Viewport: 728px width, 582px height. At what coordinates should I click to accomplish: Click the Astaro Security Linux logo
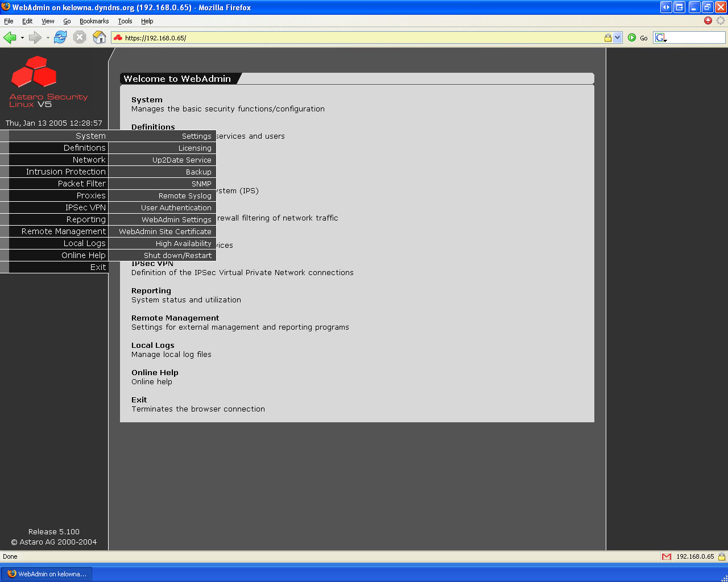click(x=48, y=82)
